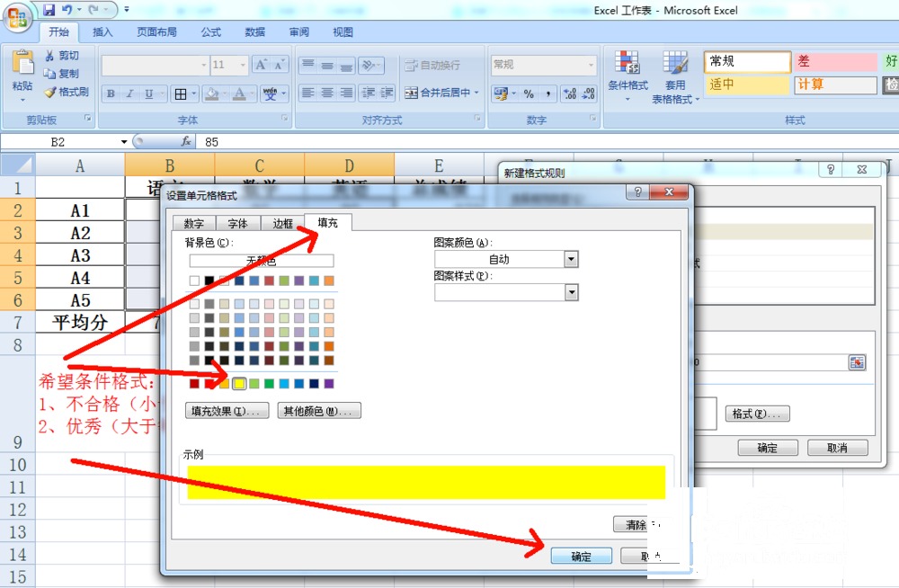Open 其他颜色 more colors button
The image size is (899, 588).
point(319,411)
